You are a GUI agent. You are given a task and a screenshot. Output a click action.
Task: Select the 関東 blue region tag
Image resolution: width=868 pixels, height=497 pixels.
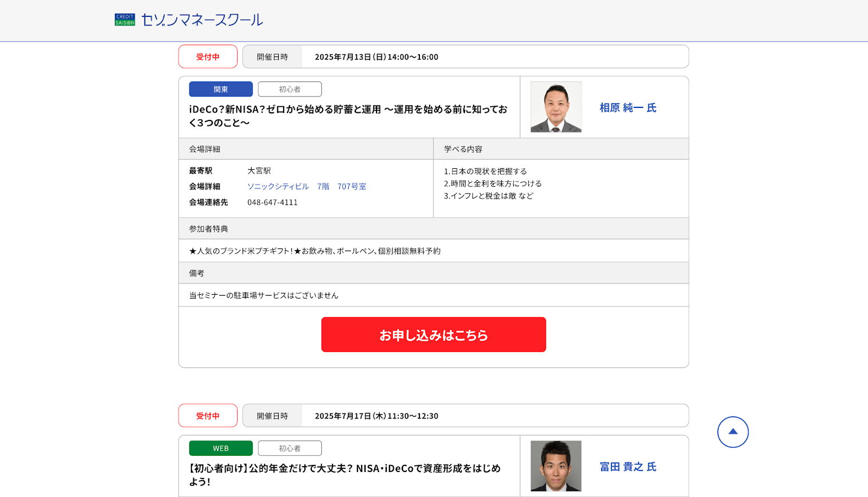(x=221, y=89)
